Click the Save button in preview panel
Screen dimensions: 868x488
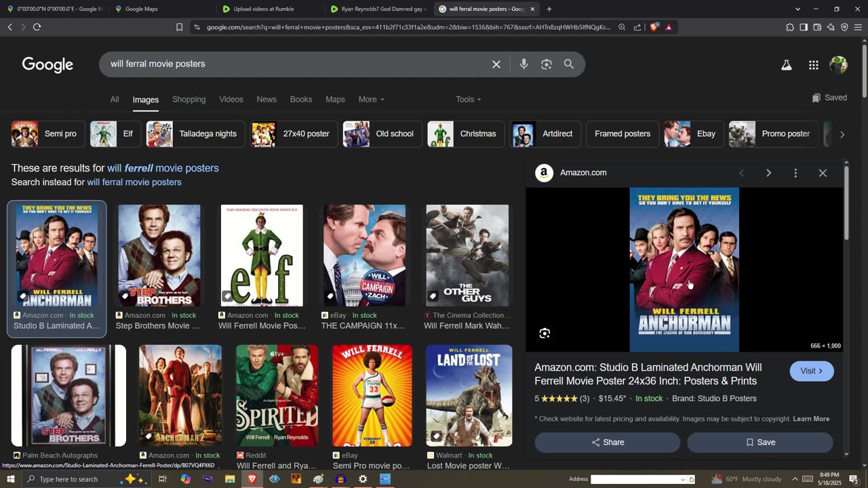point(759,443)
